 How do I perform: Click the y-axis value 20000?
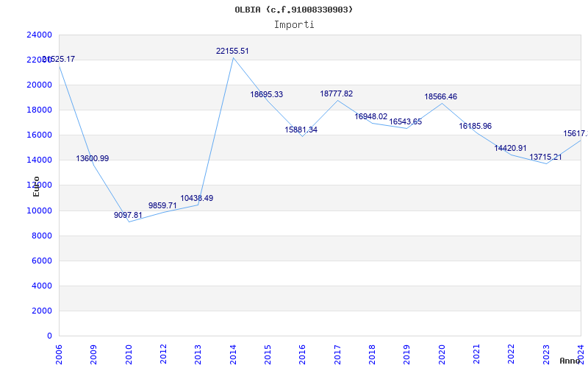(x=39, y=85)
